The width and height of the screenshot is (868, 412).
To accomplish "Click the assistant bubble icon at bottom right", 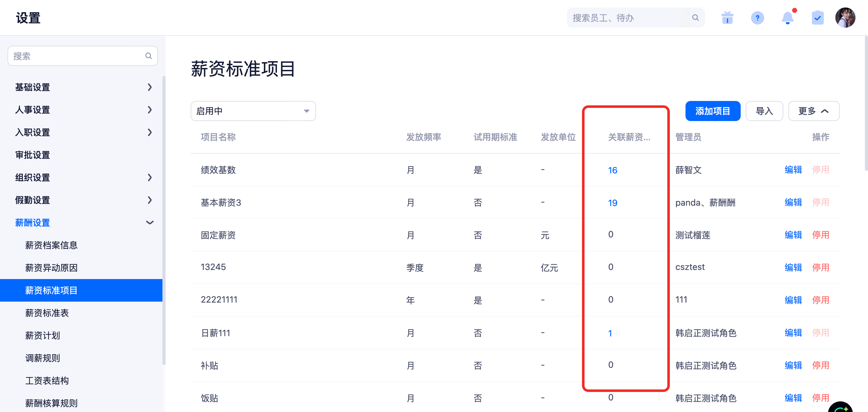I will click(x=841, y=407).
